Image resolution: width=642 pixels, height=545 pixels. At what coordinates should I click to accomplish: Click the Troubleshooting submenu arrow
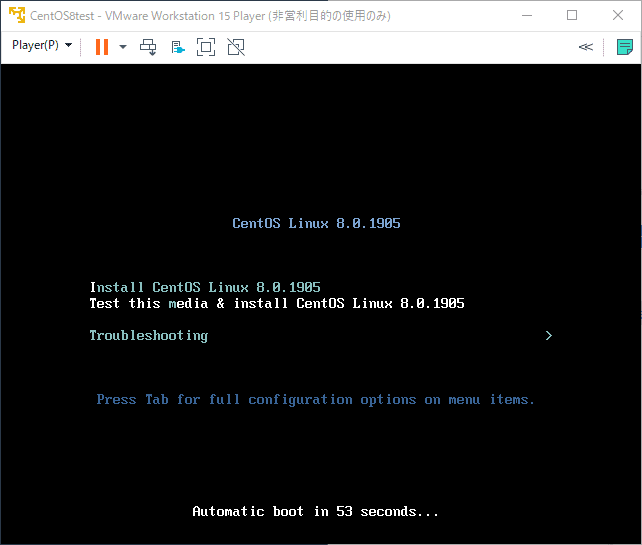click(549, 335)
